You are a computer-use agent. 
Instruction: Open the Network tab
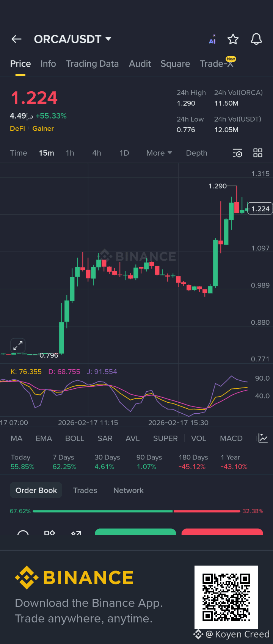tap(129, 490)
